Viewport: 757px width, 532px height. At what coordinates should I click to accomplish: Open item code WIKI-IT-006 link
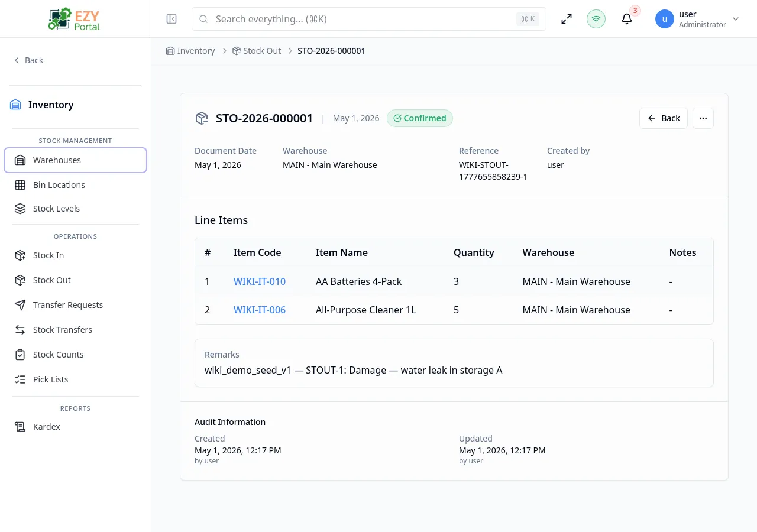[260, 310]
